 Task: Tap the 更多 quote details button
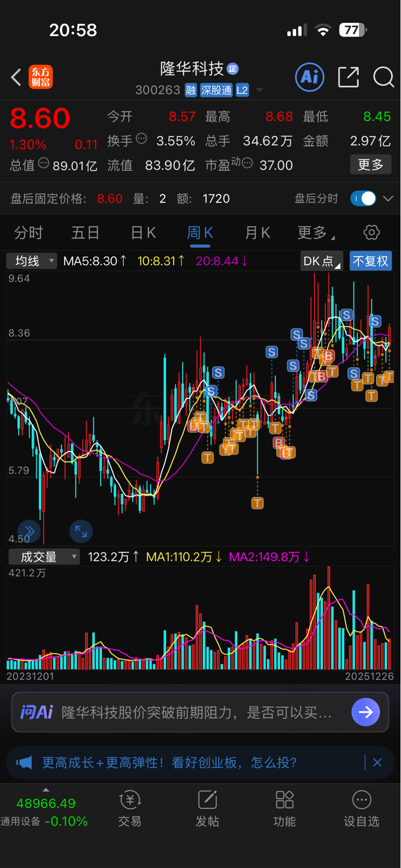[371, 165]
